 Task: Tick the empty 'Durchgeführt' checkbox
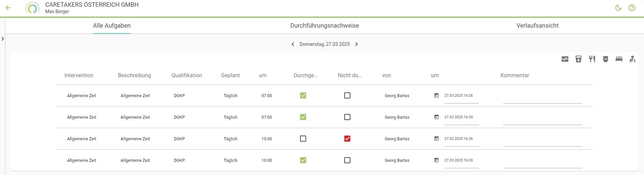click(303, 139)
